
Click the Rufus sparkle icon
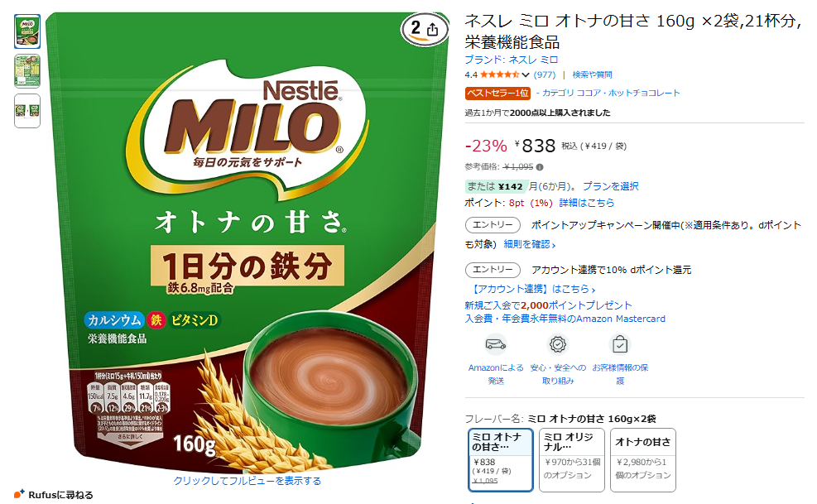tap(19, 493)
